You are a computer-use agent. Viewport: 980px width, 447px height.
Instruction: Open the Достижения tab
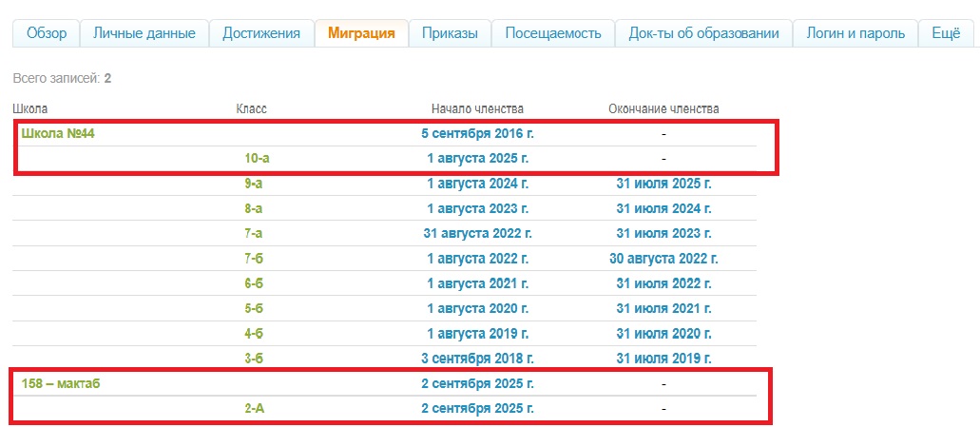260,33
